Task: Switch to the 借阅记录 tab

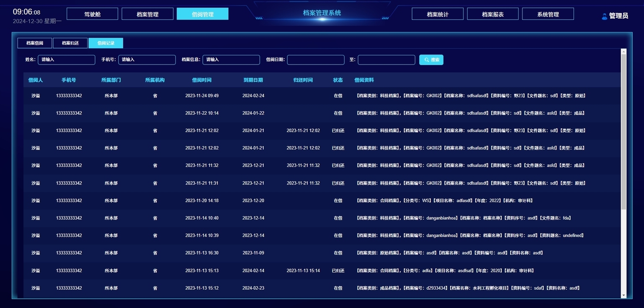Action: pos(106,43)
